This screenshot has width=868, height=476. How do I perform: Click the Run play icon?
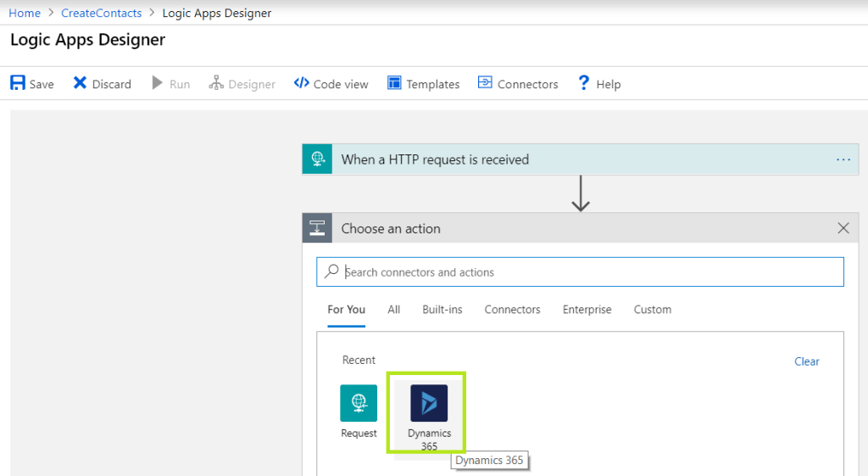click(157, 83)
